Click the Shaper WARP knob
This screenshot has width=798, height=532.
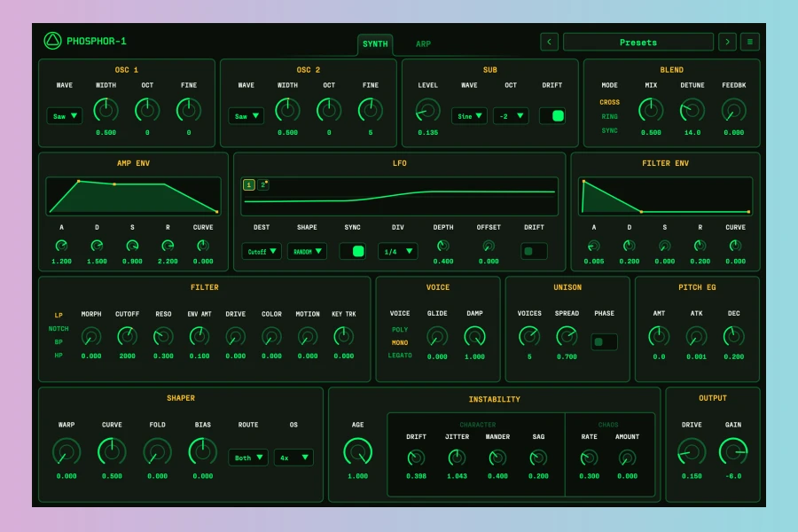pyautogui.click(x=66, y=451)
